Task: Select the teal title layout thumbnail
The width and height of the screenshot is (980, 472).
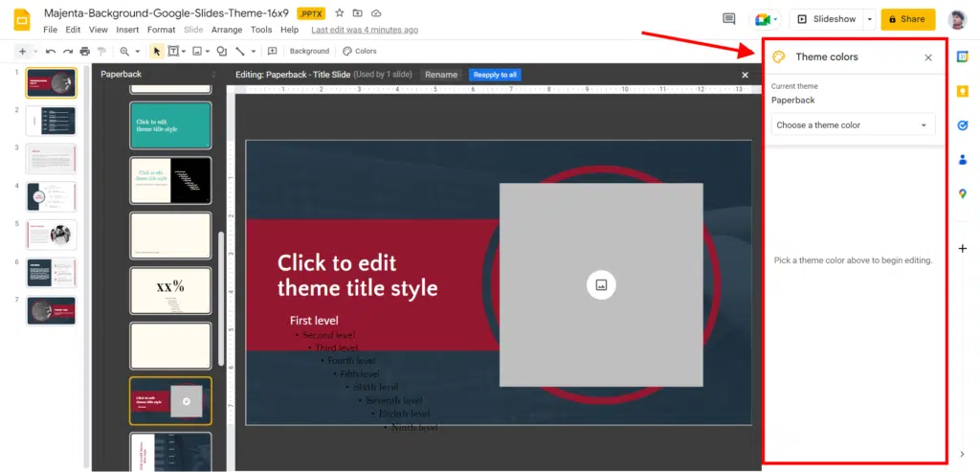Action: point(170,124)
